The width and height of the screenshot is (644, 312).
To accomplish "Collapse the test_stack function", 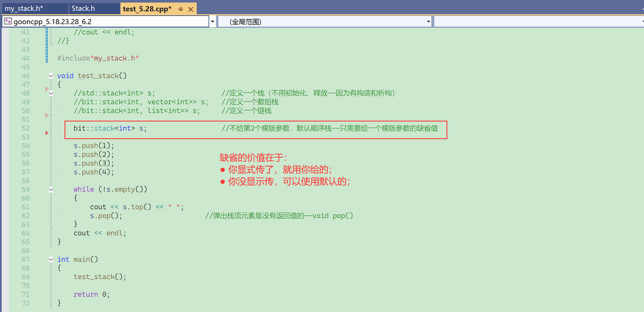I will click(x=51, y=76).
